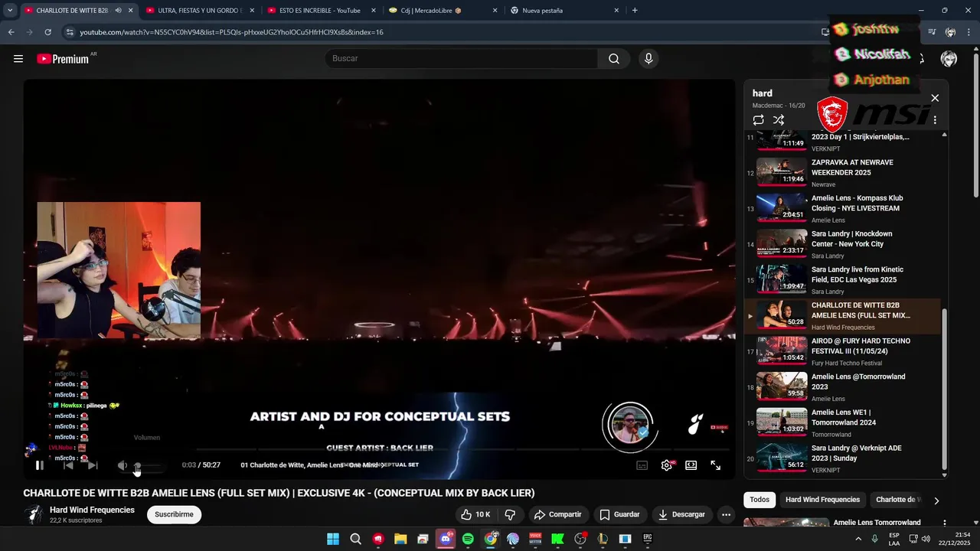Image resolution: width=980 pixels, height=551 pixels.
Task: Open Epic Games Launcher from taskbar
Action: 648,539
